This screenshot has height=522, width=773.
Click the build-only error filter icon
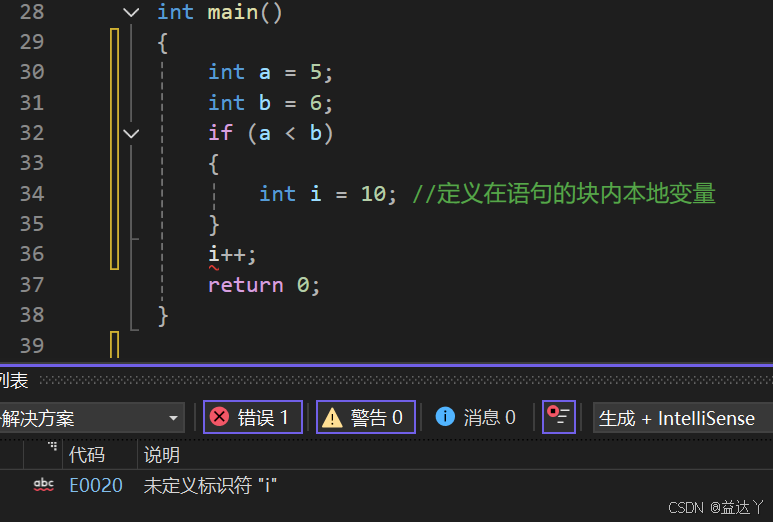(559, 417)
